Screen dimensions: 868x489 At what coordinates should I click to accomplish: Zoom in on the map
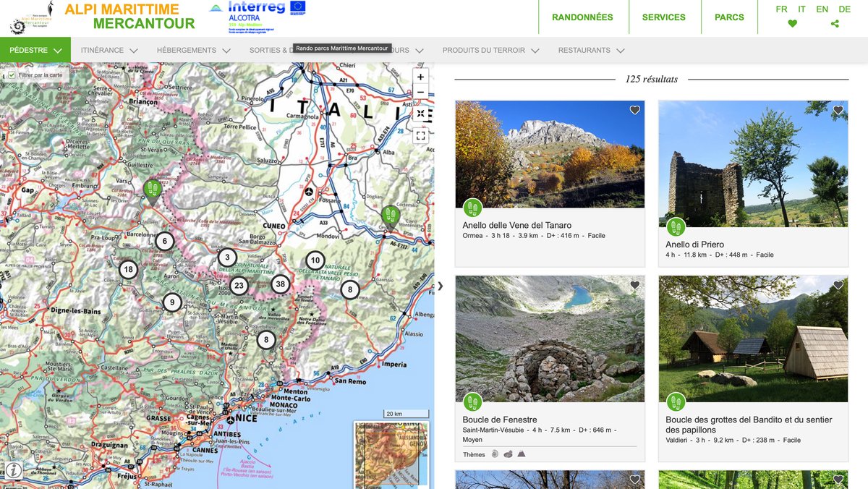[420, 77]
